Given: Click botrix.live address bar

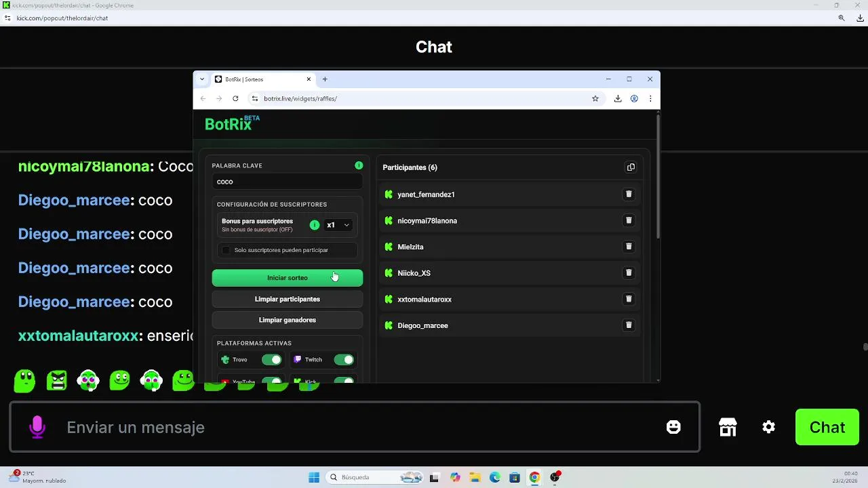Looking at the screenshot, I should 425,98.
